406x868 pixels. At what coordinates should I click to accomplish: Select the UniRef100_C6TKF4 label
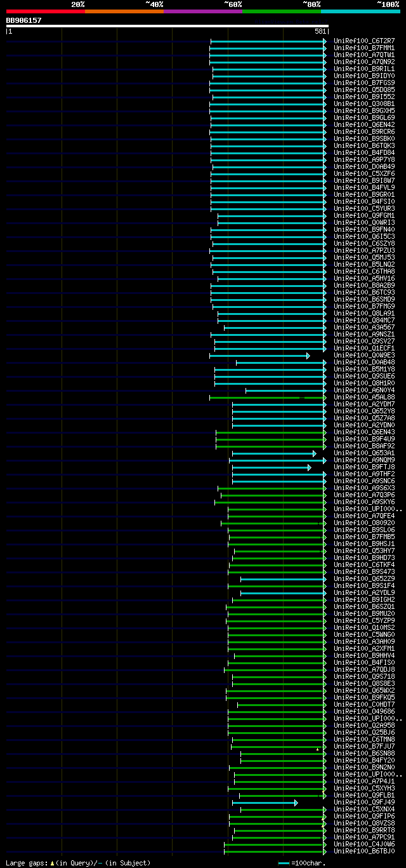[x=364, y=564]
